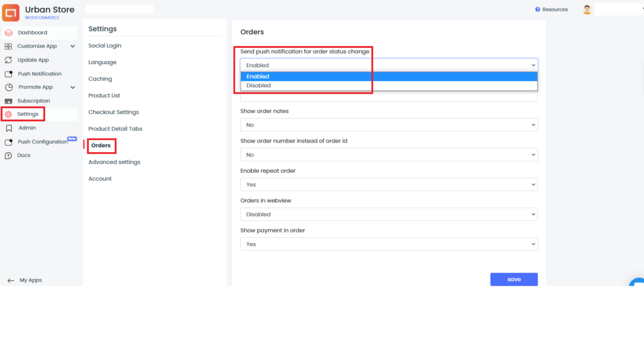Click the Docs question mark icon

8,156
